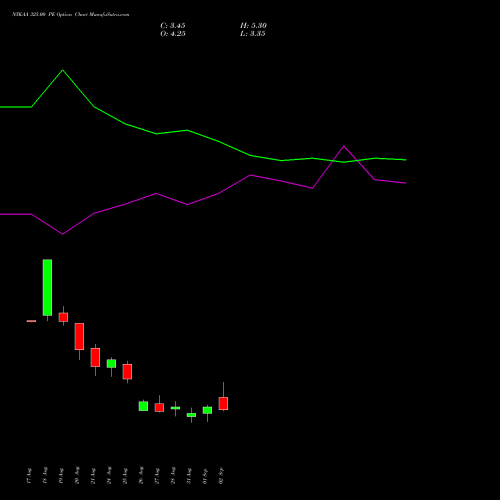Click the '02 Sep' date axis label
This screenshot has height=500, width=500.
[x=221, y=476]
